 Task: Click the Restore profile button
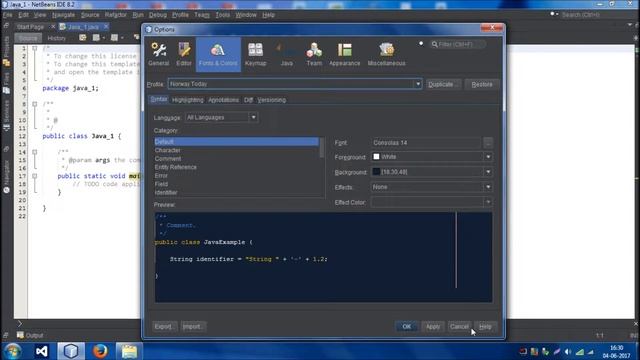(482, 84)
